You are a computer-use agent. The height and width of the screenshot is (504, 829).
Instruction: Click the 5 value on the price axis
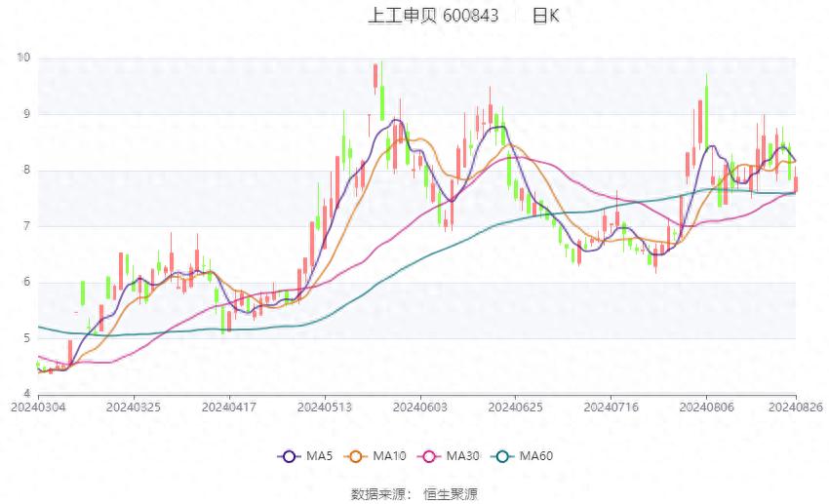pyautogui.click(x=26, y=338)
